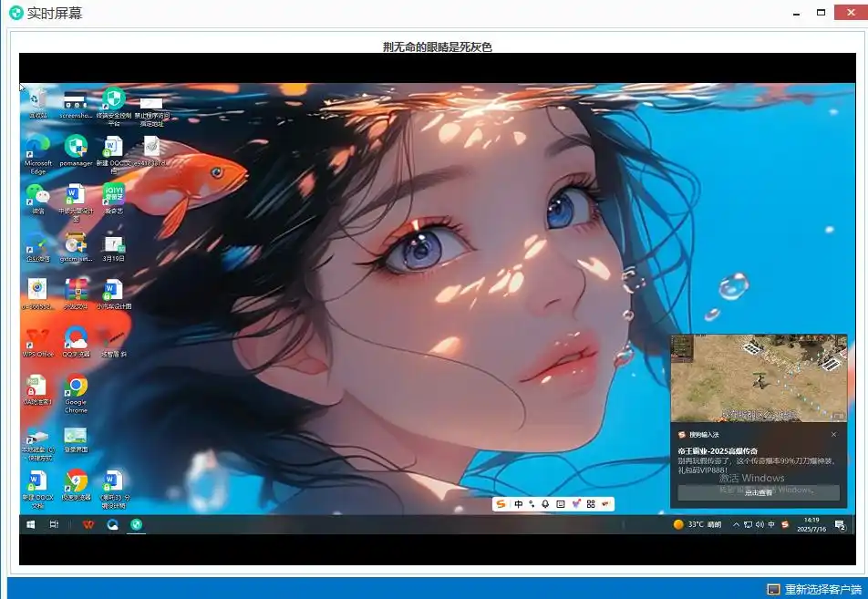Click the Sogou logo on the IME toolbar
This screenshot has width=868, height=599.
[501, 504]
